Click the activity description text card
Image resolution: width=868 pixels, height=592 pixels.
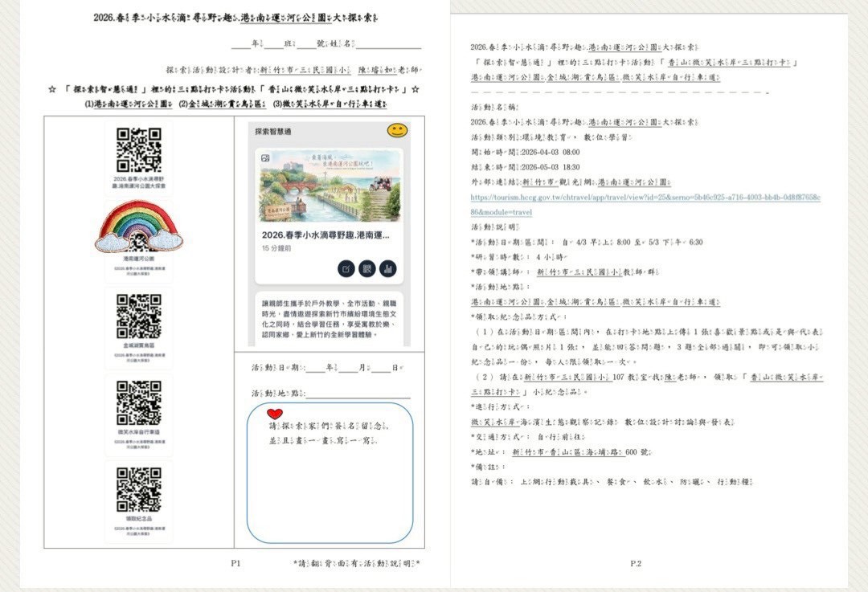pos(330,318)
